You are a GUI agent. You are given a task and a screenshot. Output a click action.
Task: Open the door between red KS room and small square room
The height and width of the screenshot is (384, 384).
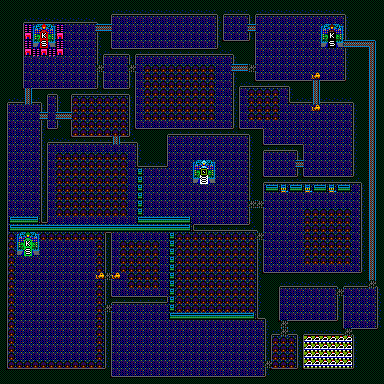[x=100, y=68]
